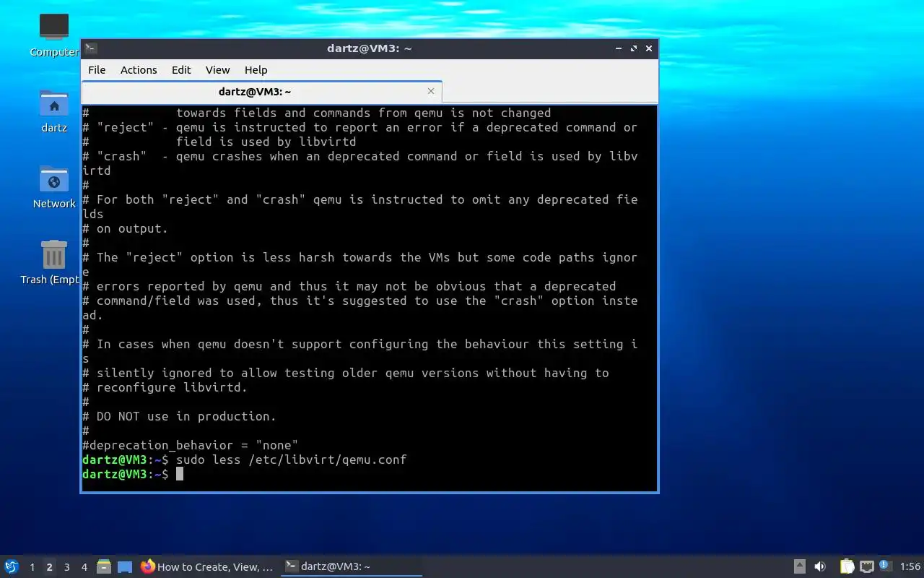Open the file manager from the panel
Screen dimensions: 924x578
click(104, 566)
